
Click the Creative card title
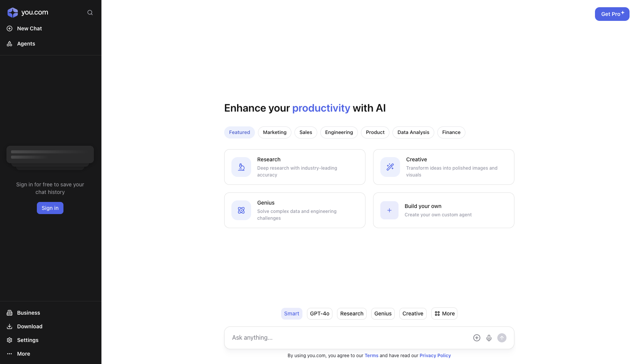pos(416,159)
